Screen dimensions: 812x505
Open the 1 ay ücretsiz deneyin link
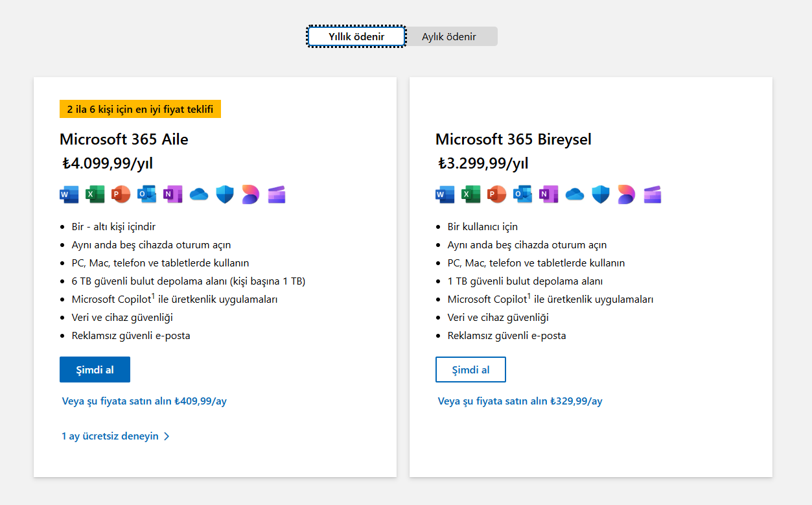click(110, 436)
